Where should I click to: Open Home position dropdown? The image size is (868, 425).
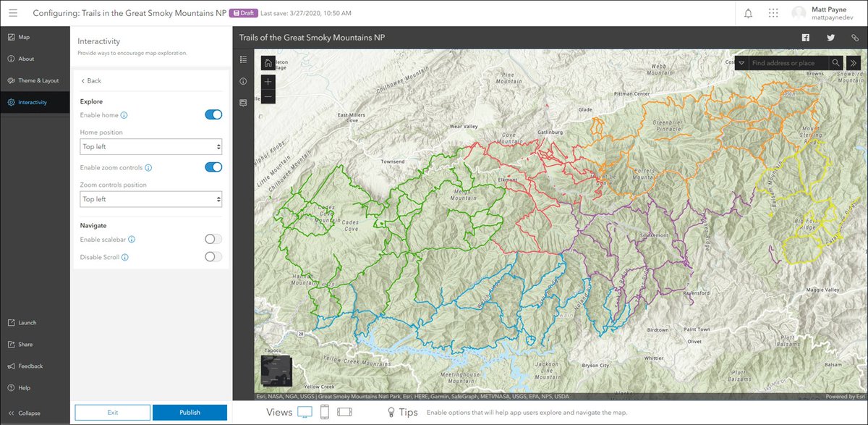pos(150,146)
